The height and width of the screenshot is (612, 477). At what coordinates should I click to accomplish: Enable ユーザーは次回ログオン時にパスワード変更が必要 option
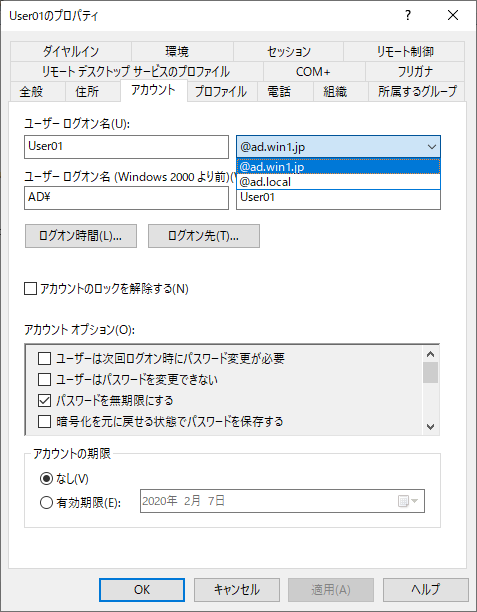click(x=44, y=358)
